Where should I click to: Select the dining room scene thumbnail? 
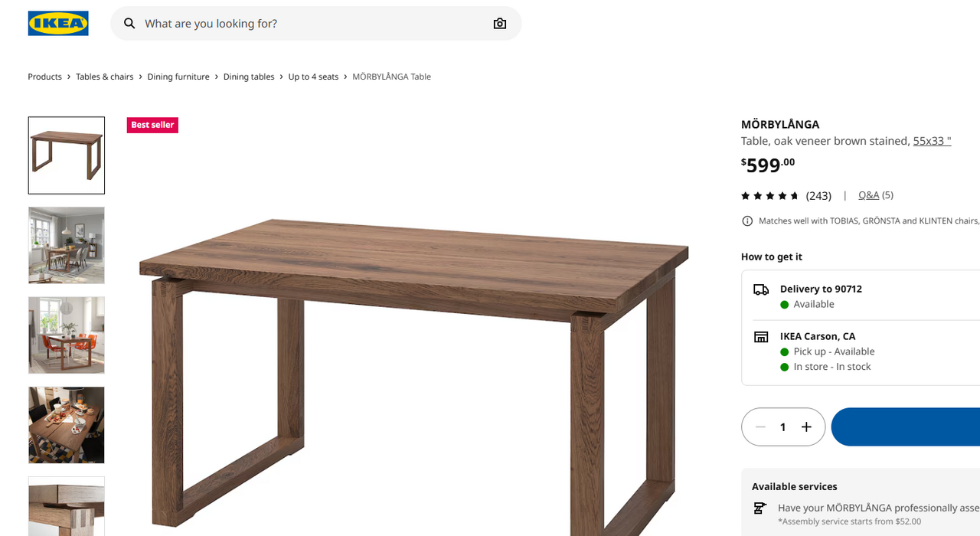point(67,245)
